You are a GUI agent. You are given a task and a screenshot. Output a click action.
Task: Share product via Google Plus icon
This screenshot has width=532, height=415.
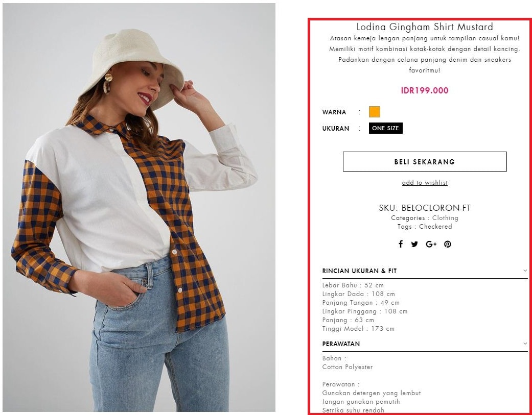click(x=431, y=245)
